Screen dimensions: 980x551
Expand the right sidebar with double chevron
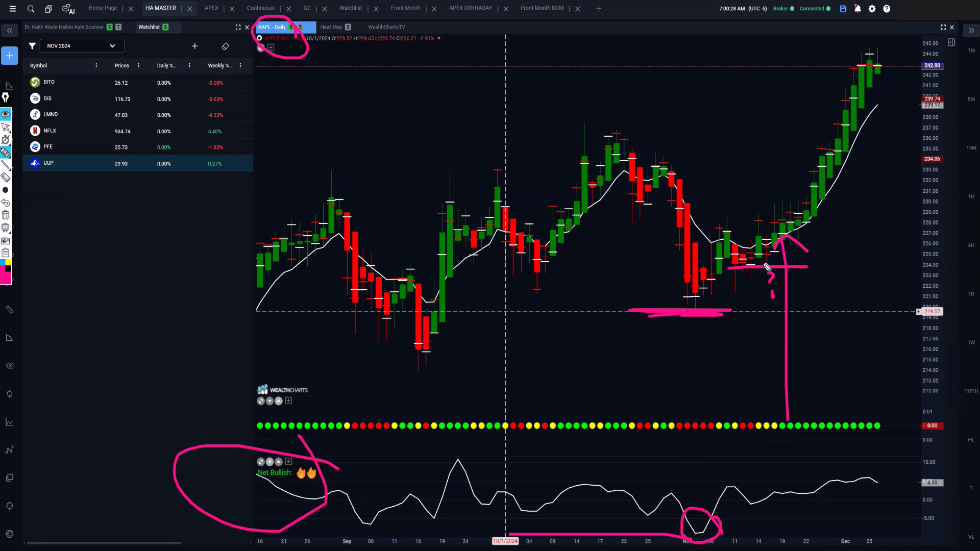(x=971, y=31)
